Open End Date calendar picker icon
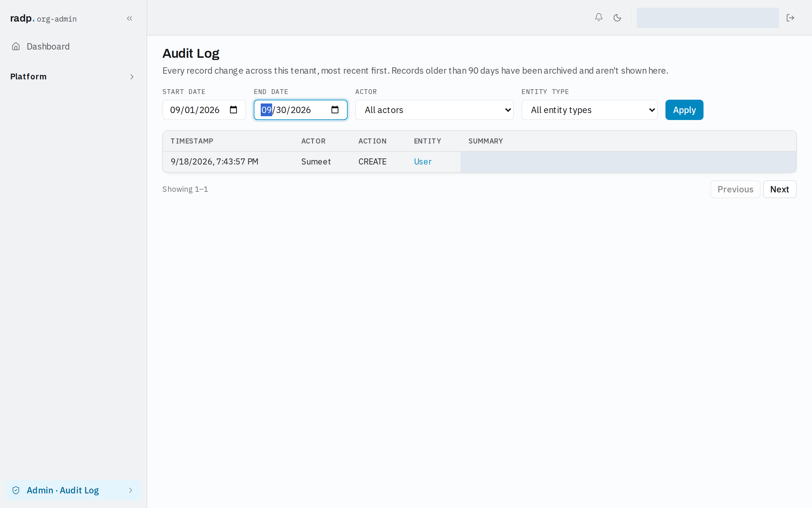This screenshot has height=508, width=812. point(335,110)
